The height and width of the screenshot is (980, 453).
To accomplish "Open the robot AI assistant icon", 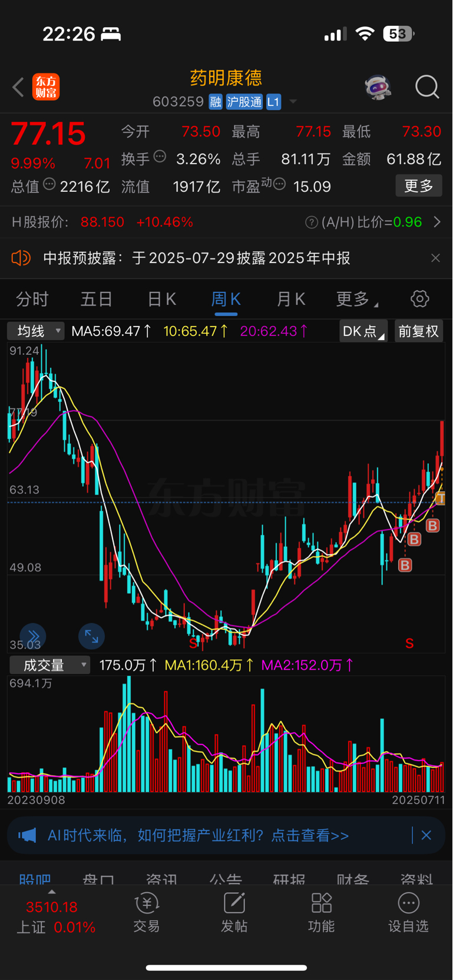I will click(x=378, y=88).
